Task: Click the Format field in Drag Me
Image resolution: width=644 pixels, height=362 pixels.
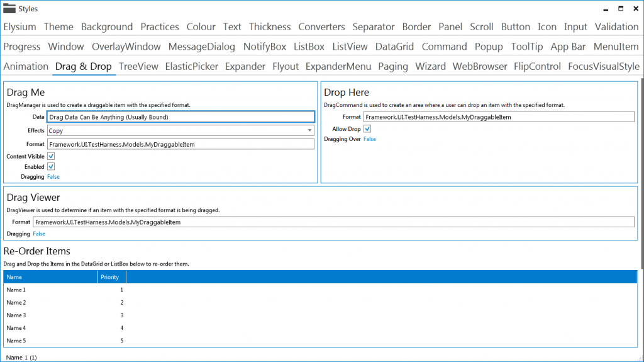Action: pos(180,144)
